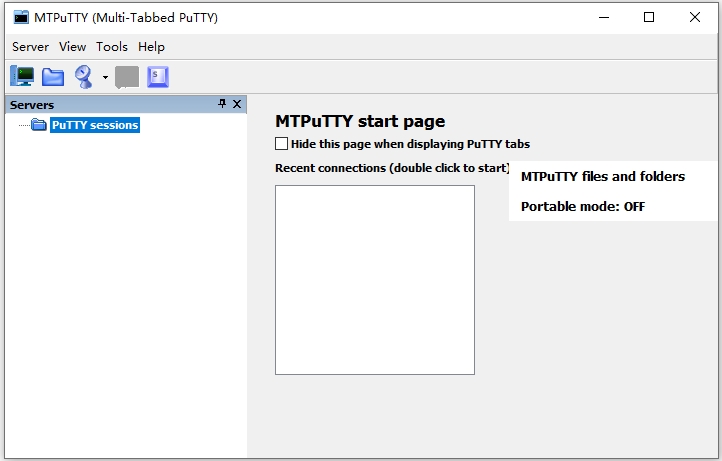Select the PuTTY sessions tree item
The height and width of the screenshot is (461, 722).
pos(95,125)
